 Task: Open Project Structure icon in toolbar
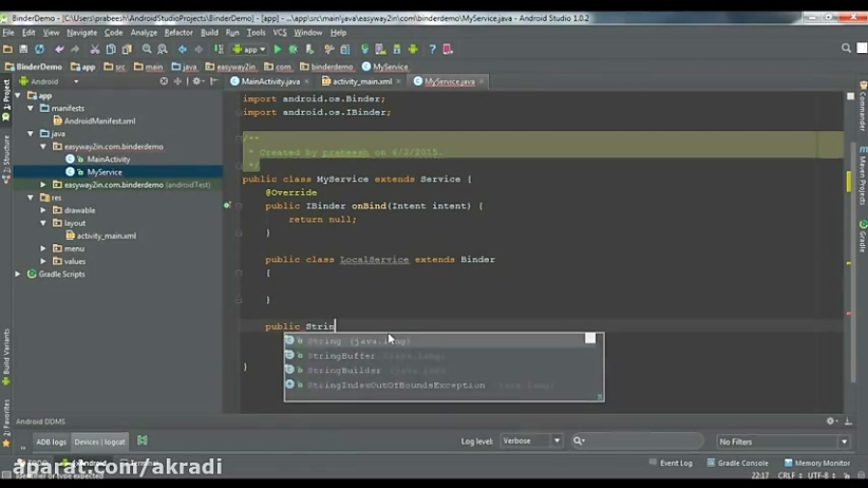(x=345, y=49)
